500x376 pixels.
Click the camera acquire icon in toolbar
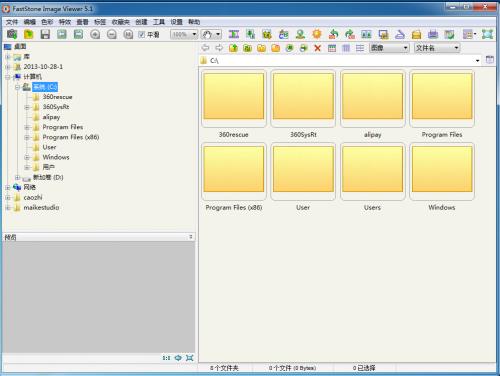point(12,34)
